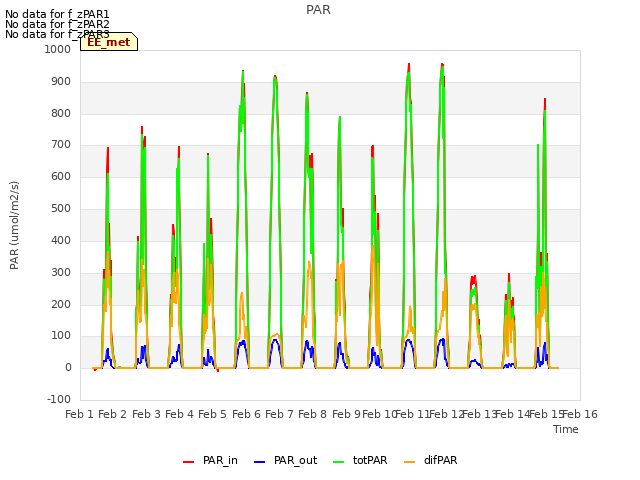
Task: Click the Feb 4 x-axis tick label
Action: click(179, 414)
